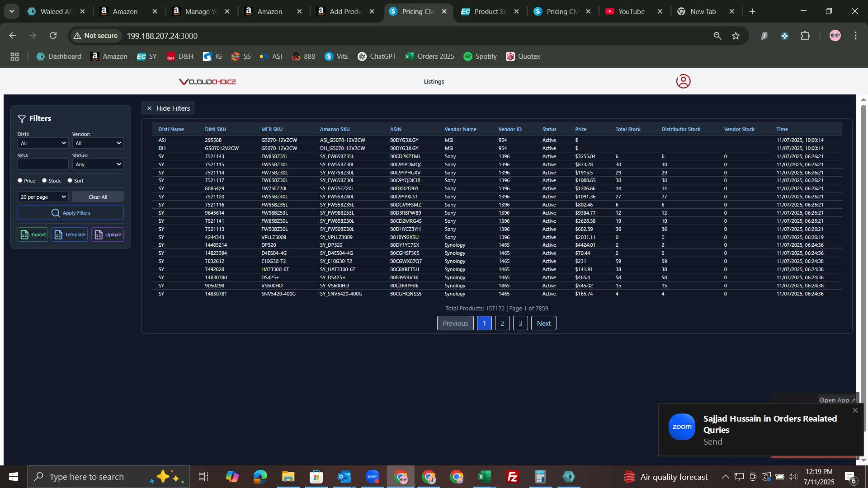Open the browser zoom magnifier icon
Image resolution: width=868 pixels, height=488 pixels.
point(717,36)
